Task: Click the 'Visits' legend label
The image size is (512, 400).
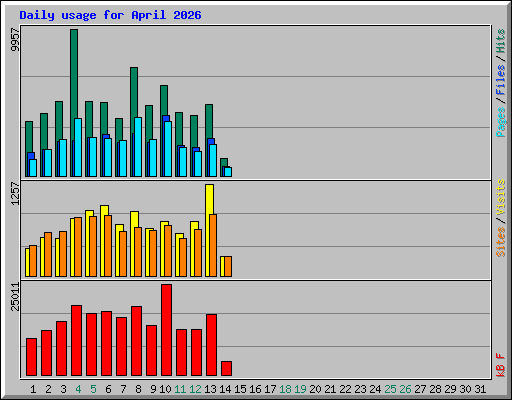Action: click(501, 198)
